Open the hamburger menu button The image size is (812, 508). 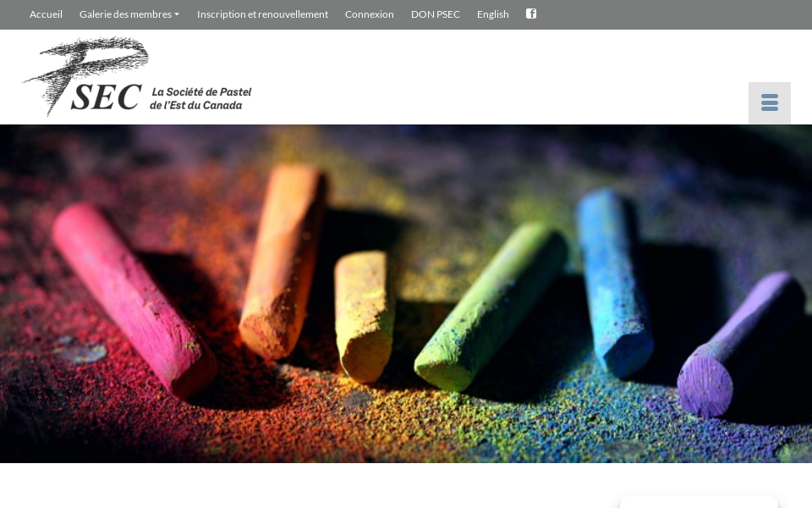tap(769, 103)
